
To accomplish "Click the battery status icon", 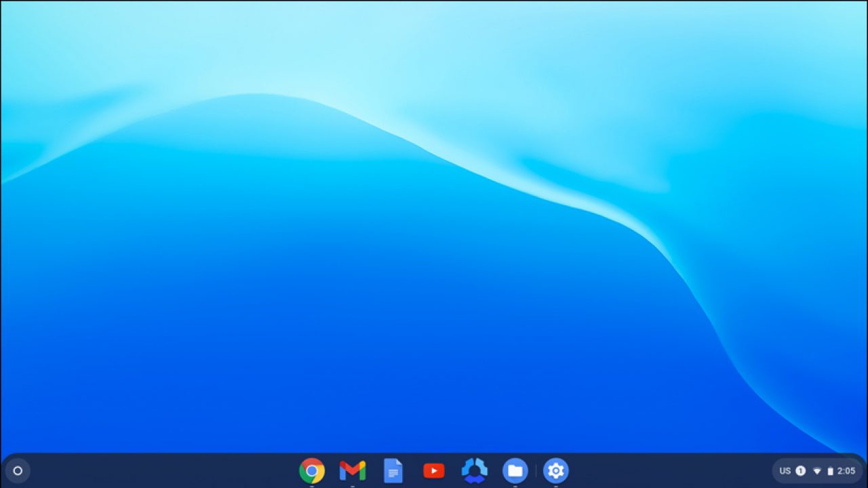I will [831, 470].
